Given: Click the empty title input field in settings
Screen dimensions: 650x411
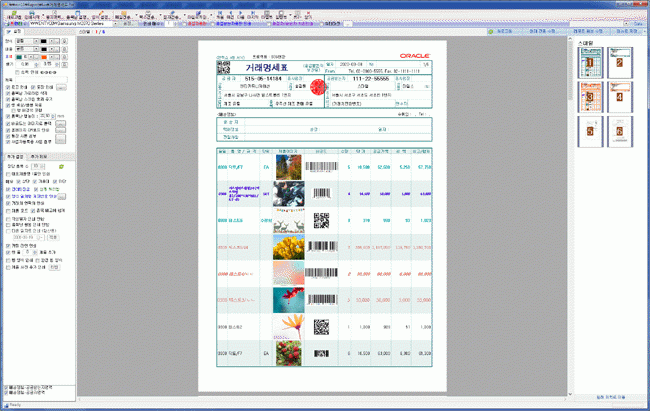Looking at the screenshot, I should [41, 80].
